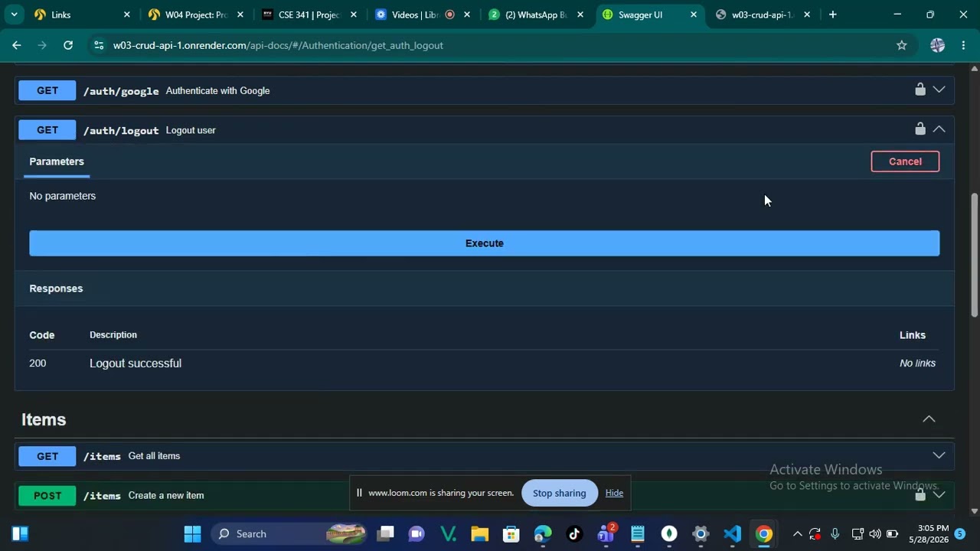Open the tab search dropdown in Chrome

[14, 15]
